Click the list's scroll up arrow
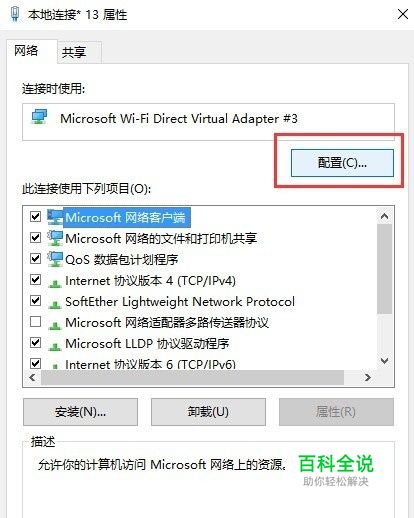This screenshot has height=518, width=414. pos(384,217)
